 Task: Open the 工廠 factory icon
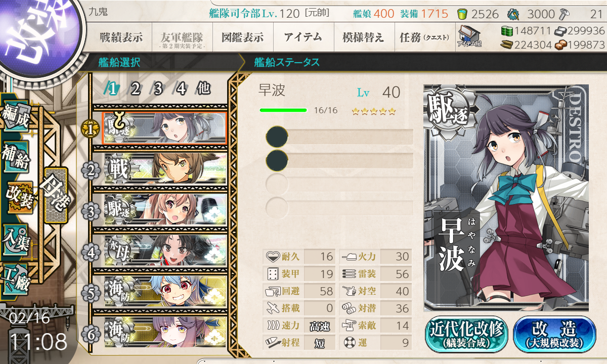[x=15, y=277]
